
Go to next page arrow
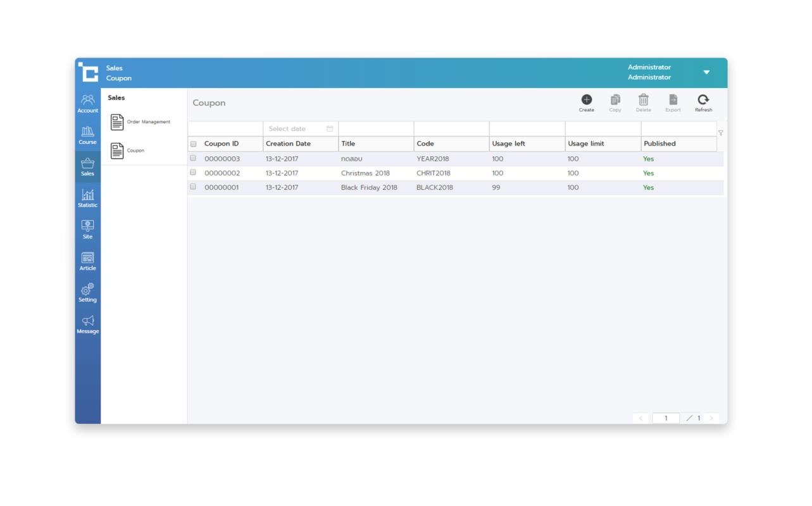711,418
